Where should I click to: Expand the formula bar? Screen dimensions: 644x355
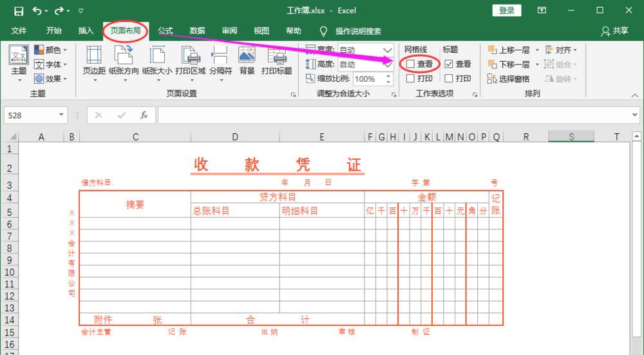[x=635, y=115]
